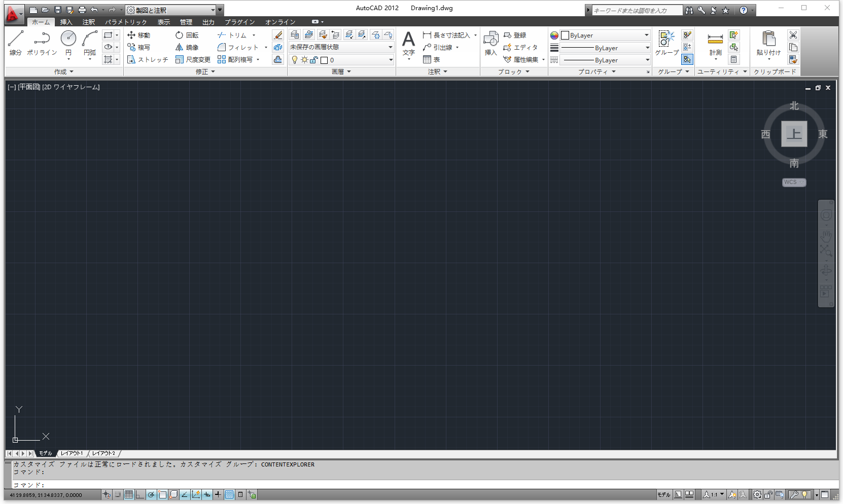Click the フィレット (Fillet) tool
The image size is (843, 504).
coord(238,47)
